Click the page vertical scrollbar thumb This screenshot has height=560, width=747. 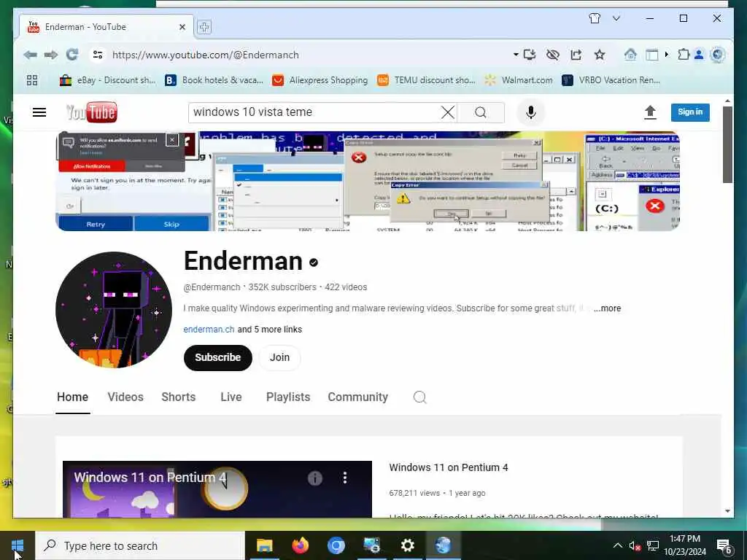pyautogui.click(x=727, y=144)
